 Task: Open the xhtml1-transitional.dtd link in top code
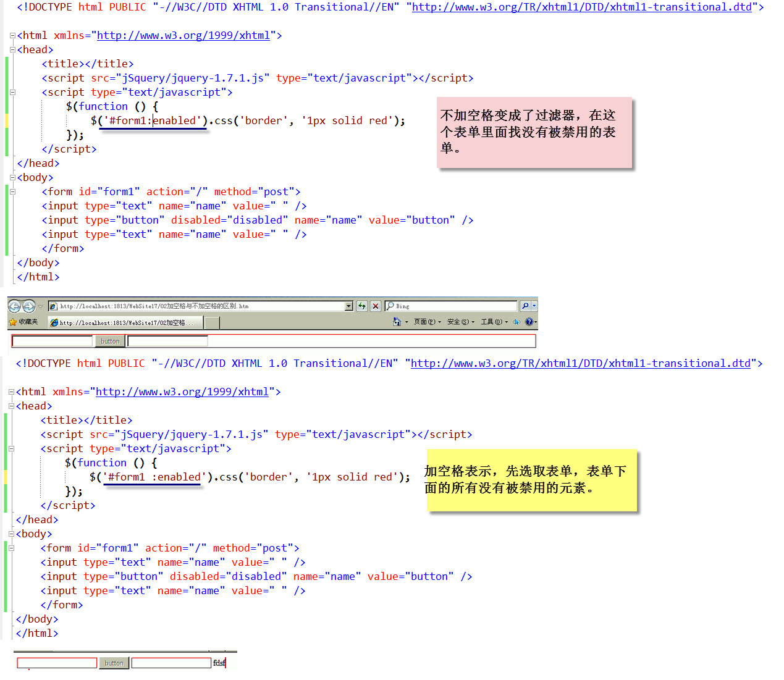582,7
